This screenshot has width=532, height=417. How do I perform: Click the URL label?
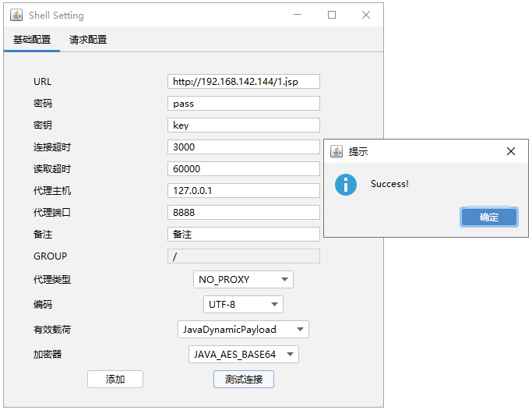(x=42, y=82)
